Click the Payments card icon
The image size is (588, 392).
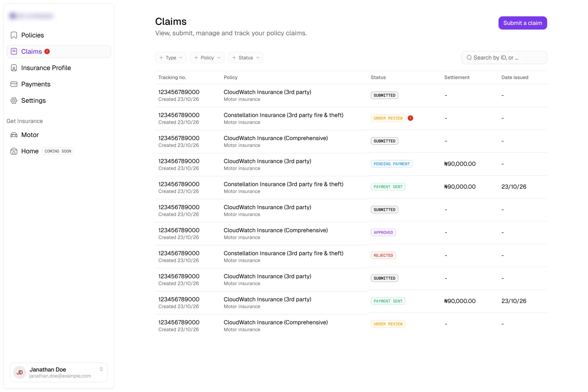point(14,84)
